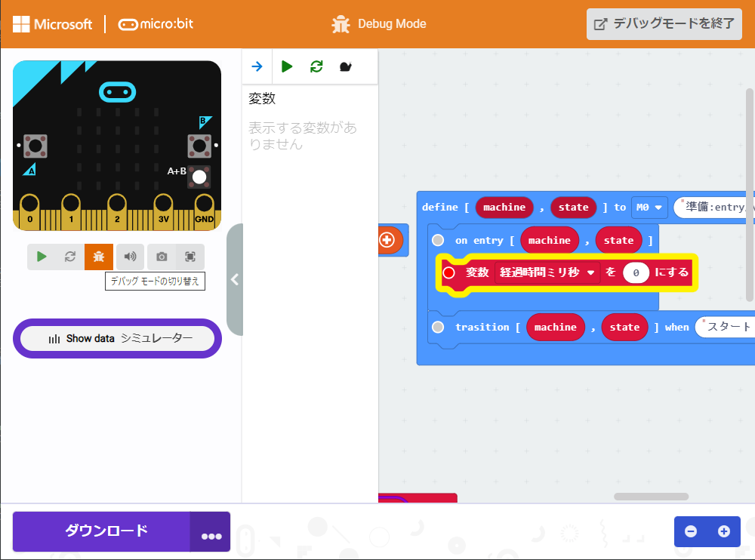Open the 経過時間ミリ秒 variable dropdown
This screenshot has height=560, width=755.
[547, 272]
